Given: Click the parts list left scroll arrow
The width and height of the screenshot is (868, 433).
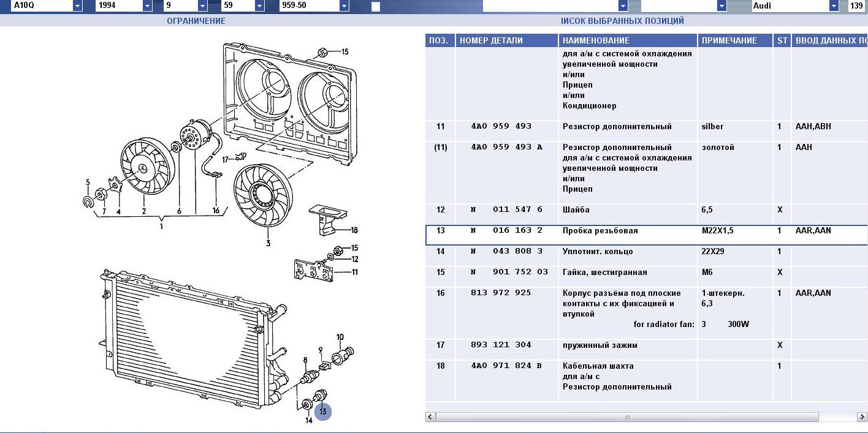Looking at the screenshot, I should coord(430,417).
